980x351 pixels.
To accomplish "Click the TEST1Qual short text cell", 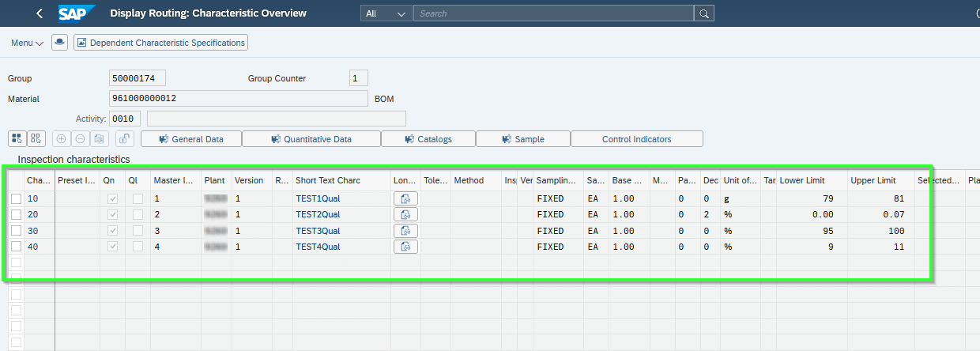I will pos(341,198).
